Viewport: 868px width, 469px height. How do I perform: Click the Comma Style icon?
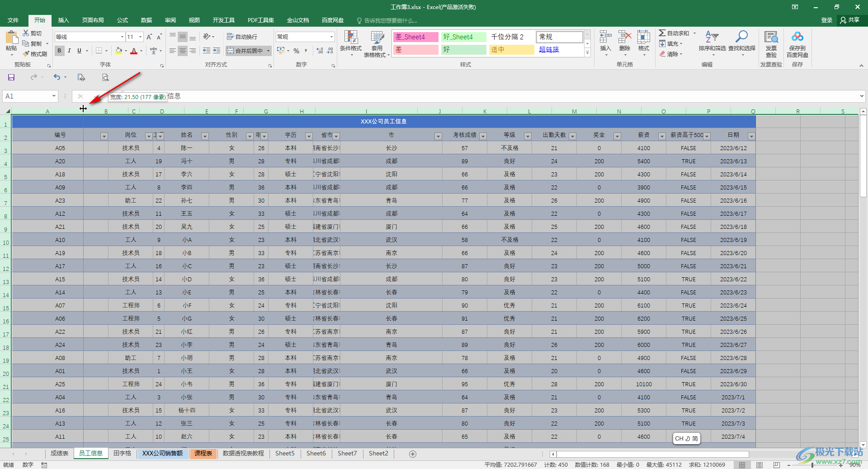[306, 51]
